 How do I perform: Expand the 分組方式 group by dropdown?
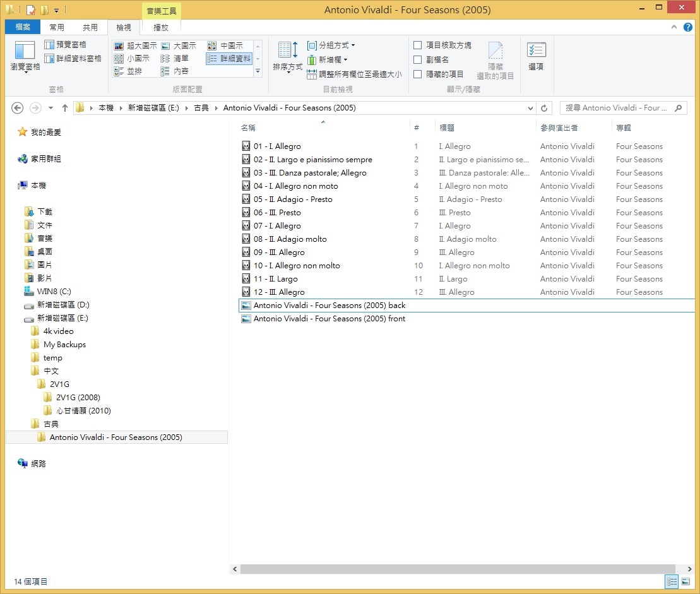[331, 45]
